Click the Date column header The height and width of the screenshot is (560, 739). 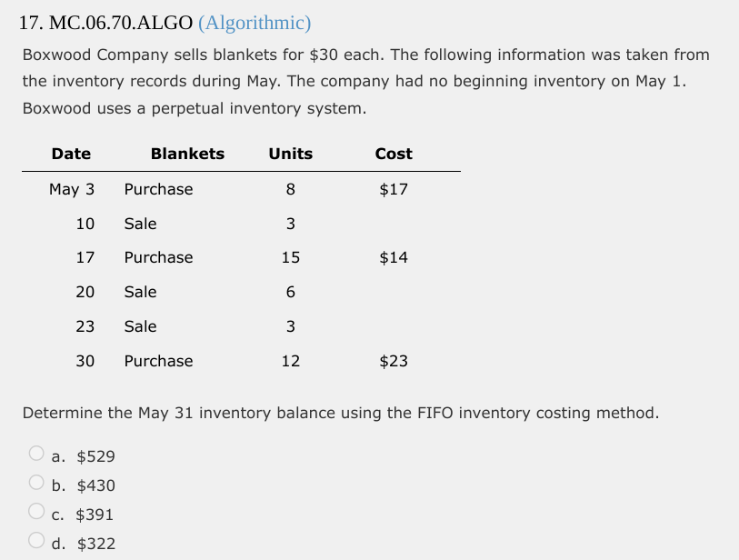coord(71,154)
